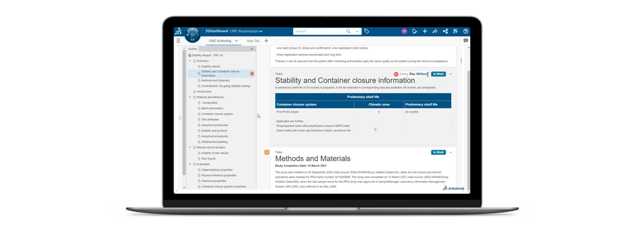Collapse the Summary tree node
The width and height of the screenshot is (644, 235).
[190, 61]
